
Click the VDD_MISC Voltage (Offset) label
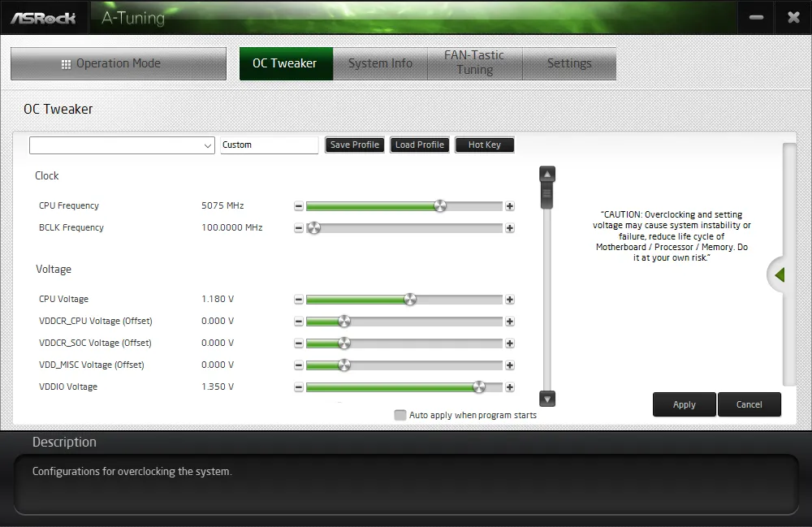click(92, 365)
